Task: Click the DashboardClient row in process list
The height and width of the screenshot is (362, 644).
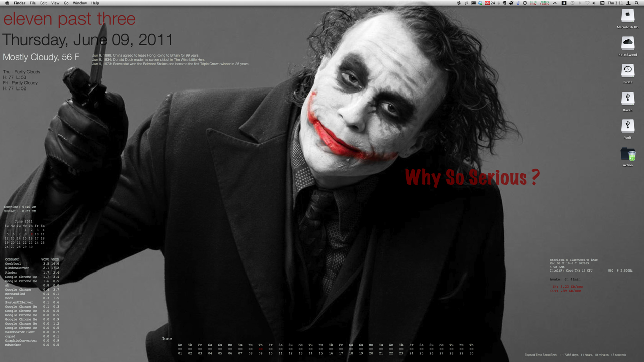Action: pos(32,332)
